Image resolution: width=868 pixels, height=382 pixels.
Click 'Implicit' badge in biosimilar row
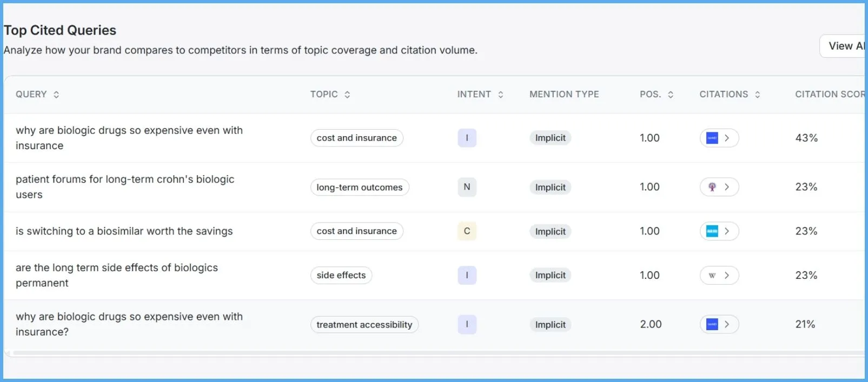(550, 231)
